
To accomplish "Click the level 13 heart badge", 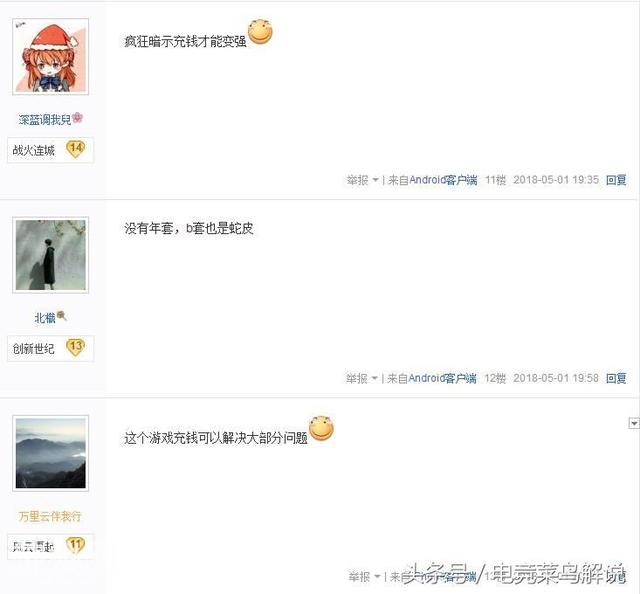I will tap(76, 347).
